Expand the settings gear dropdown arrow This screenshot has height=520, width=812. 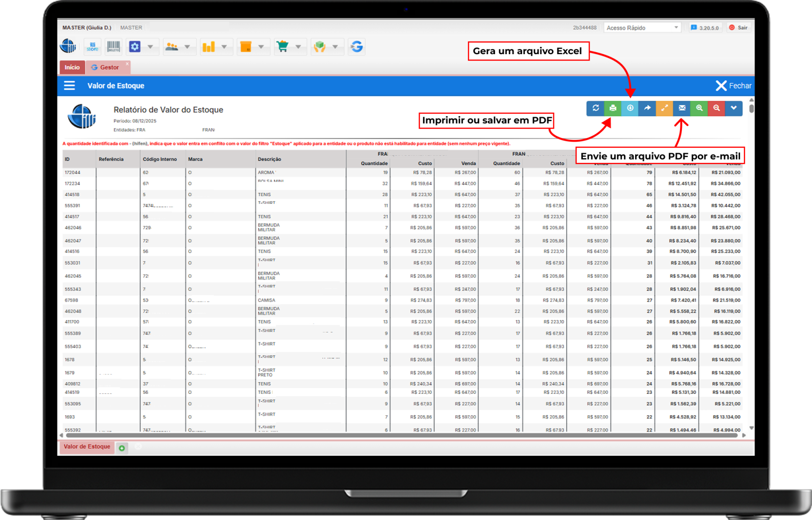click(150, 47)
